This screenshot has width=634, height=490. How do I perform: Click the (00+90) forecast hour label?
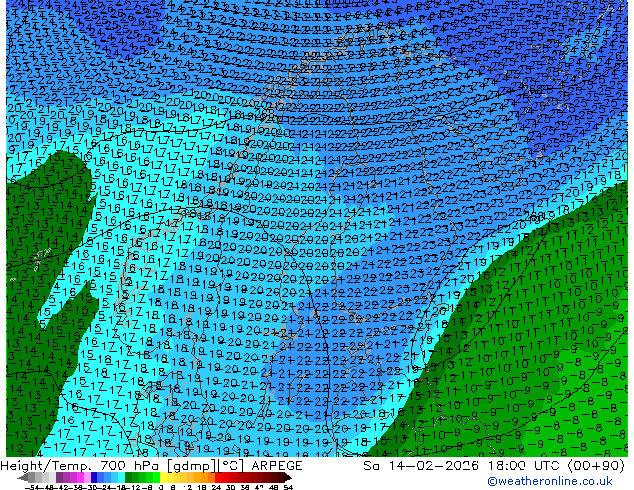[x=596, y=466]
